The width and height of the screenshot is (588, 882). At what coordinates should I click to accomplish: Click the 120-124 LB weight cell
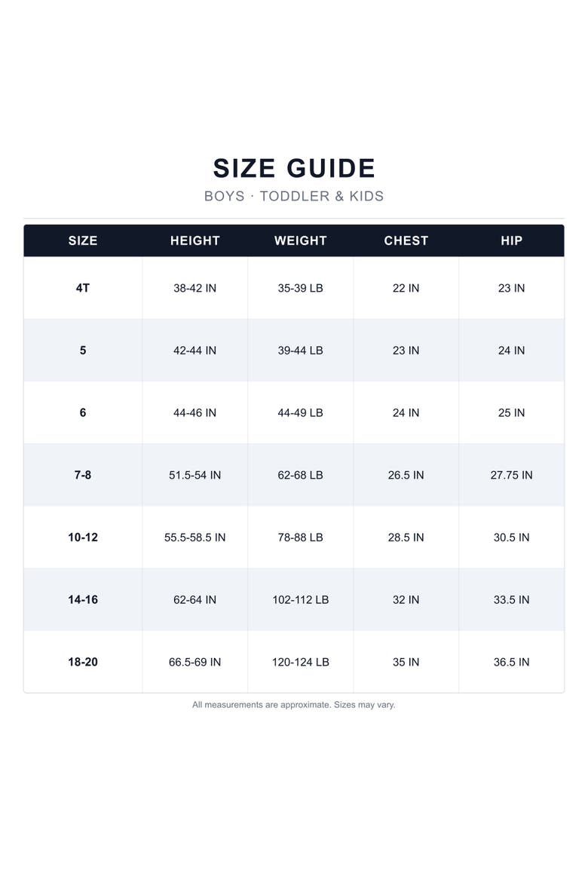pos(301,663)
